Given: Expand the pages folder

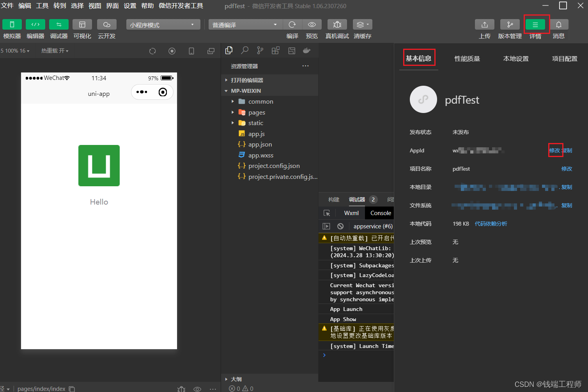Looking at the screenshot, I should point(269,112).
